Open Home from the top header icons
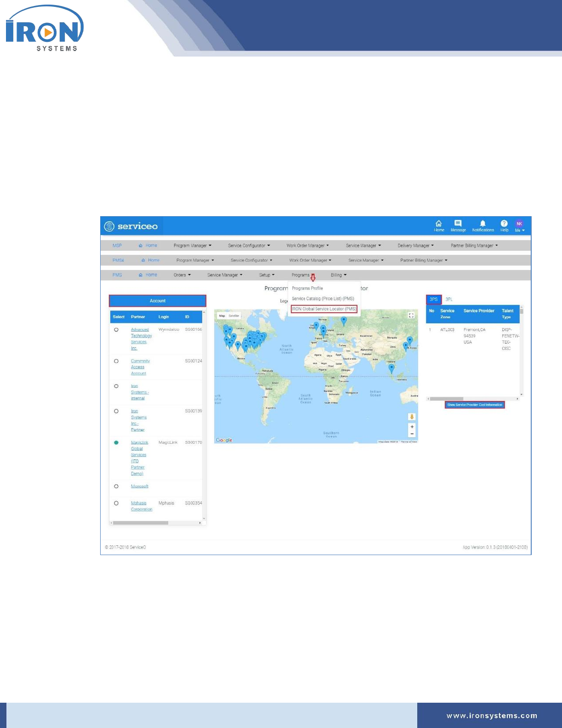562x728 pixels. click(x=439, y=226)
